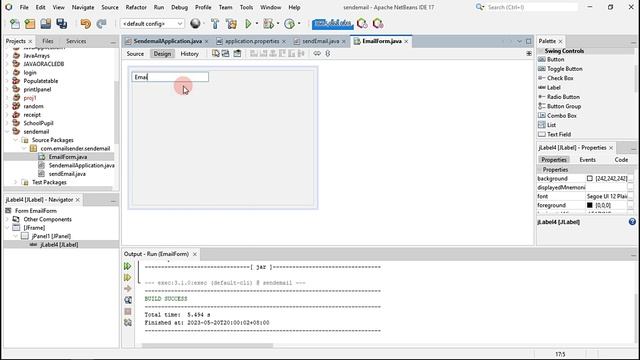Click the New File toolbar icon
Viewport: 640px width, 360px height.
[x=15, y=24]
